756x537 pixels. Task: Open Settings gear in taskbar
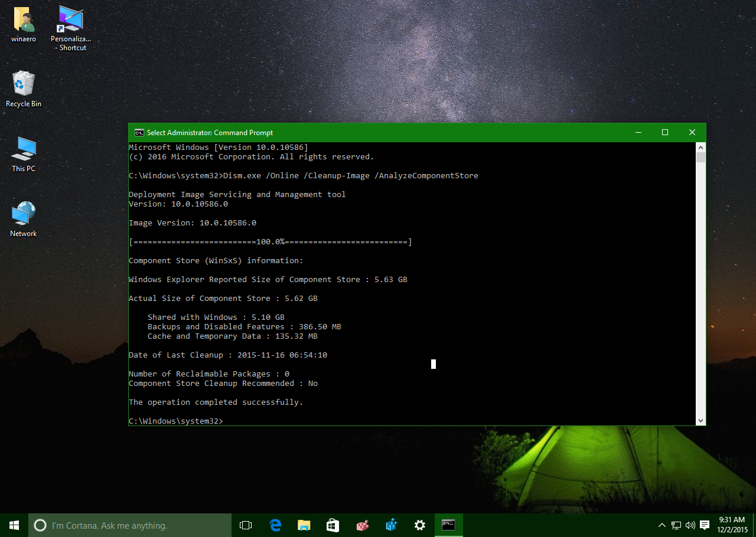[x=420, y=525]
